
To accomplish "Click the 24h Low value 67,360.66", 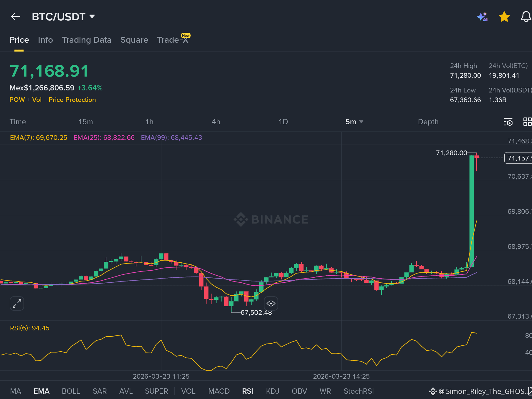I will coord(465,100).
